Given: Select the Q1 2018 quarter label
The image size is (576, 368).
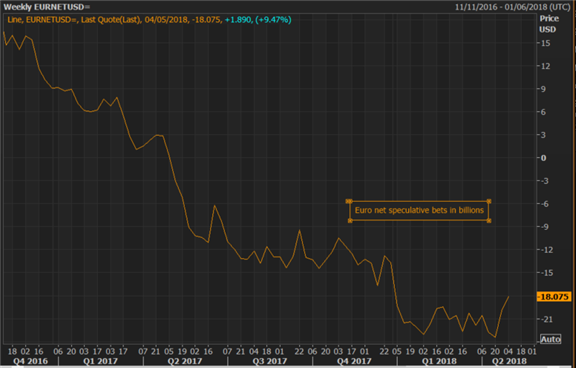Looking at the screenshot, I should click(x=439, y=361).
